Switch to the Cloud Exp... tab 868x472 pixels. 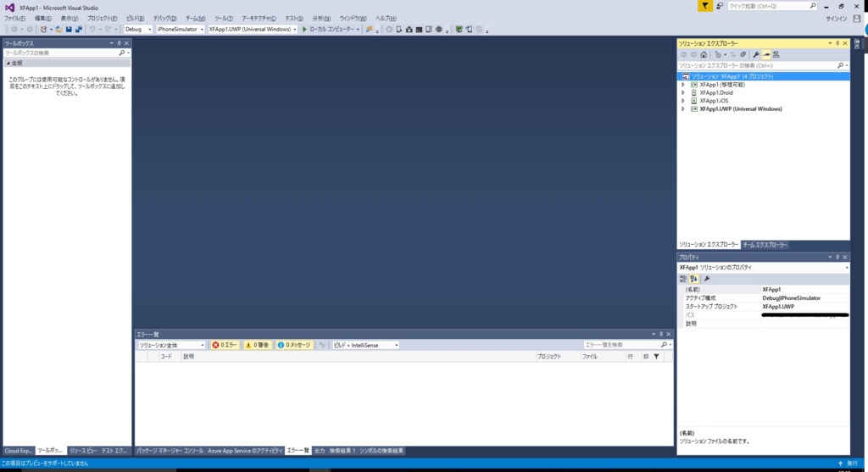coord(19,451)
